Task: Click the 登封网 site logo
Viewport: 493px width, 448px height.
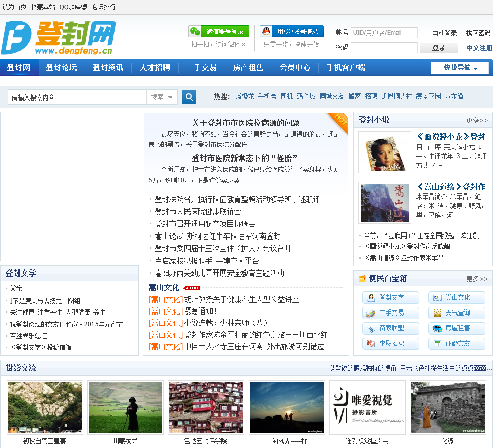Action: click(59, 37)
